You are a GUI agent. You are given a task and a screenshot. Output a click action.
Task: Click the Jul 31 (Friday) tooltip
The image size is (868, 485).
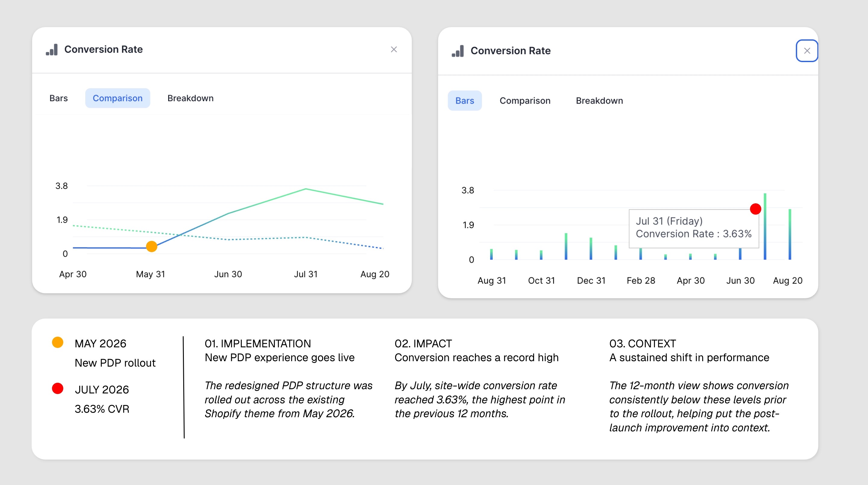point(694,229)
